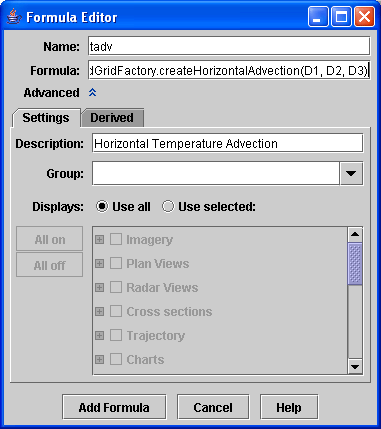
Task: Click into the Name field with tadv
Action: [x=229, y=46]
